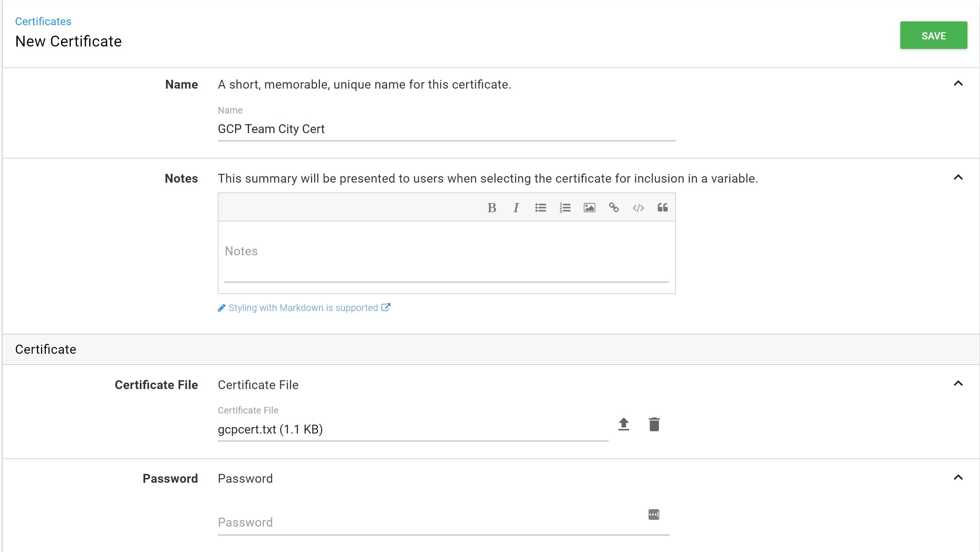Remove gcpcert.txt using the trash icon
Image resolution: width=980 pixels, height=552 pixels.
click(654, 424)
